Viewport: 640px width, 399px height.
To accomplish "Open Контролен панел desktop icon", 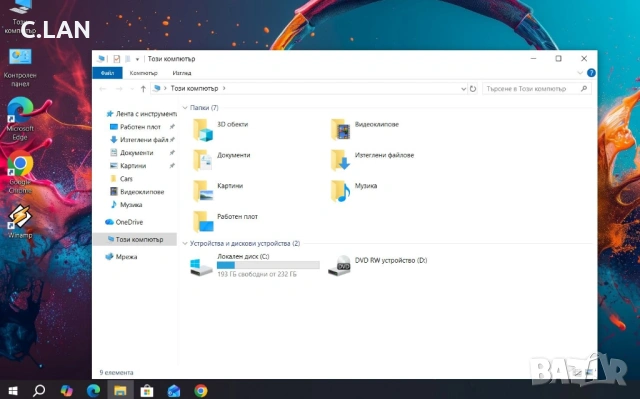I will pos(20,68).
